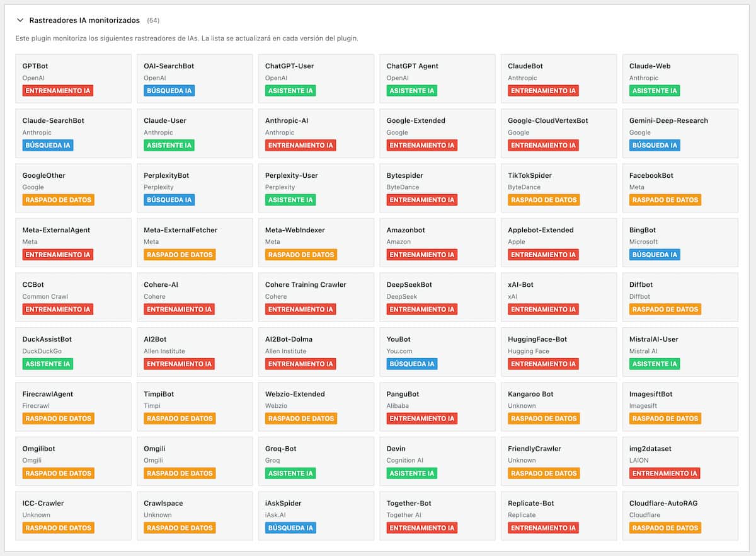This screenshot has height=556, width=756.
Task: Click the ASISTENTE IA tag on Claude-Web
Action: 655,91
